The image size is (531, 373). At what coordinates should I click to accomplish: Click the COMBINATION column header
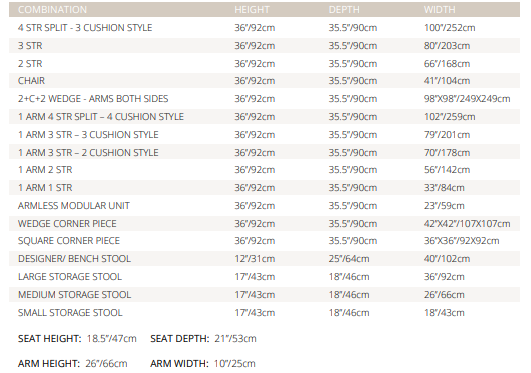(x=52, y=9)
